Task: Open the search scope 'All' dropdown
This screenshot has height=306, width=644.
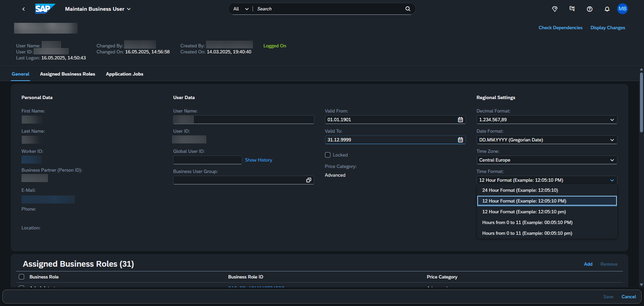Action: [x=241, y=9]
